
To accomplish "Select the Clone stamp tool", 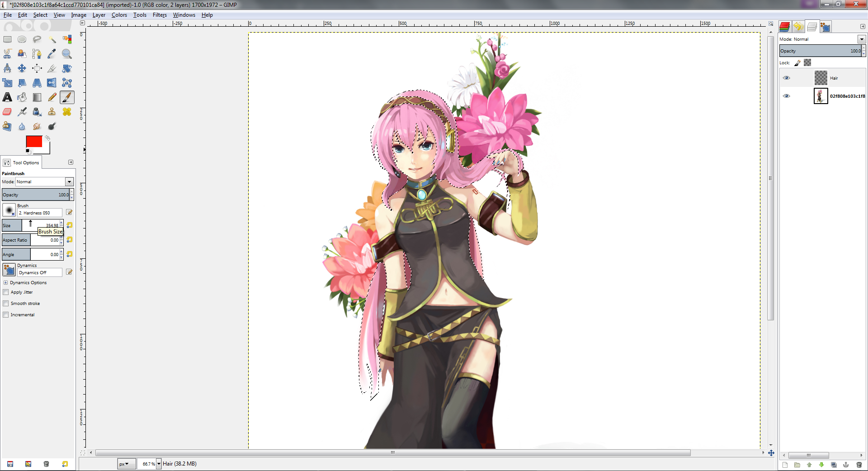I will point(52,112).
